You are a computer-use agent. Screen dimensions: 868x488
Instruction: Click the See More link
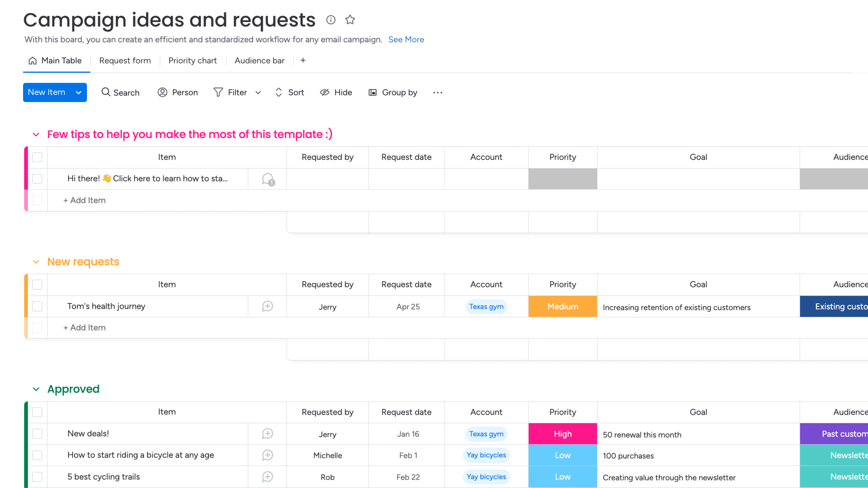pos(406,40)
